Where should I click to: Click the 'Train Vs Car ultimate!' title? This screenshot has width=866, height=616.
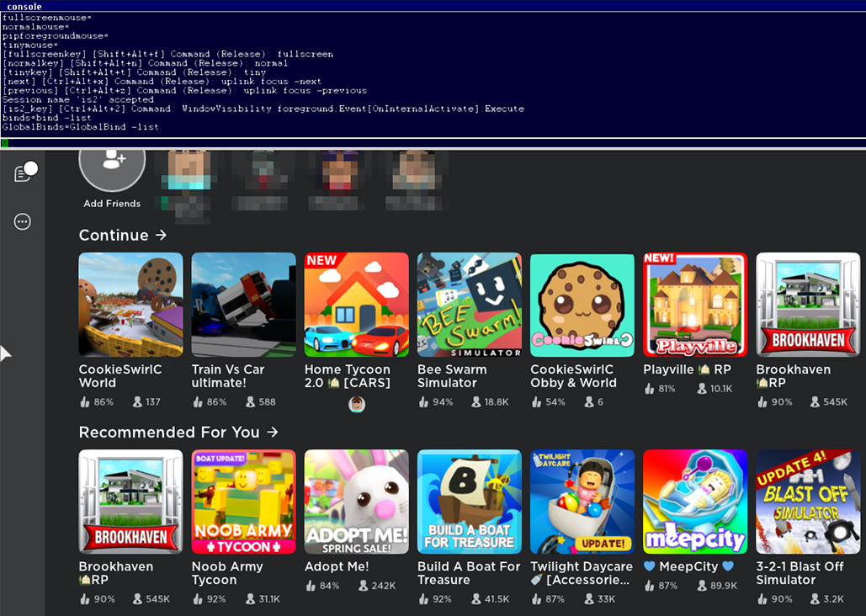point(228,376)
